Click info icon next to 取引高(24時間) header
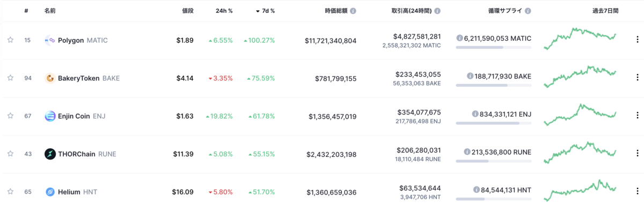 tap(437, 11)
